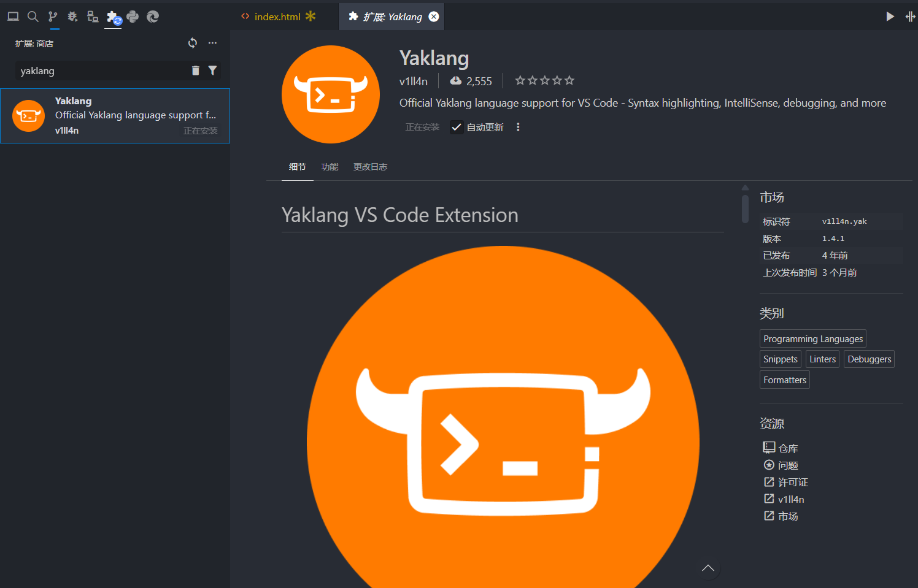This screenshot has height=588, width=918.
Task: Click the details page scrollbar thumb
Action: (745, 208)
